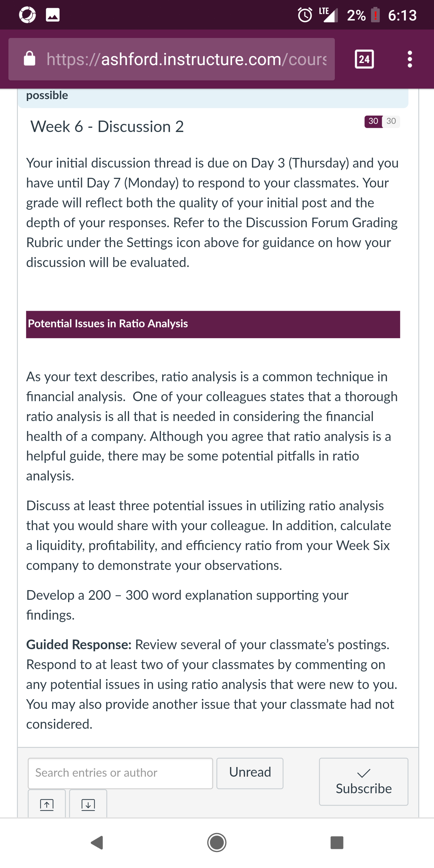
Task: Click the expand replies downward arrow icon
Action: [88, 804]
